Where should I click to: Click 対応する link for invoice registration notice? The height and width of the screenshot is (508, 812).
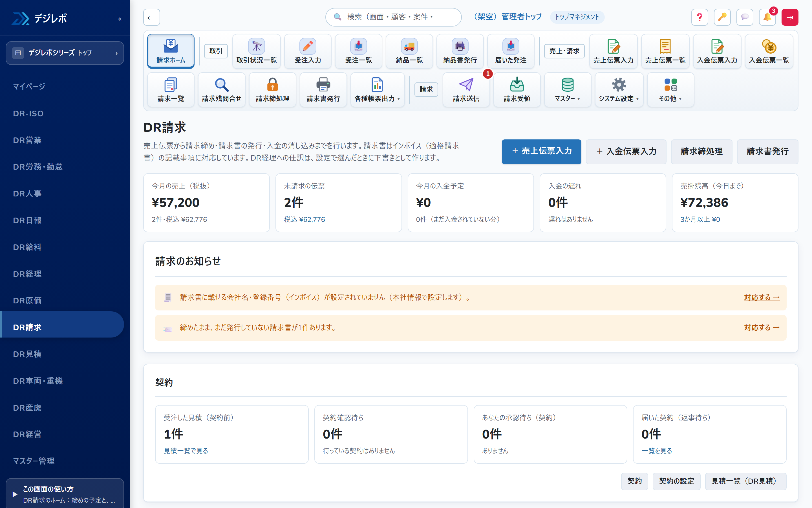pos(761,297)
